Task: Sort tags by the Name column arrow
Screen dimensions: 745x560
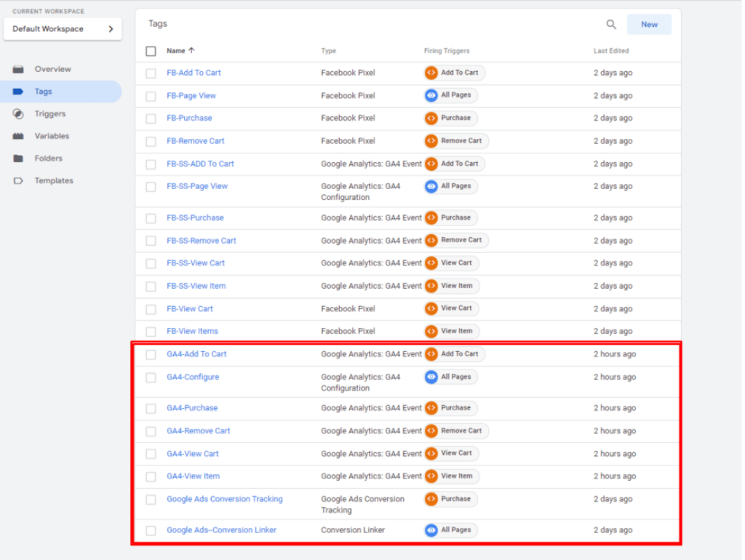Action: [192, 51]
